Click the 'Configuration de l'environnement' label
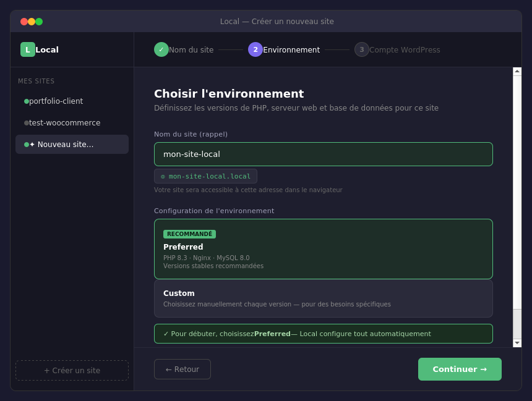Viewport: 532px width, 401px height. [214, 211]
